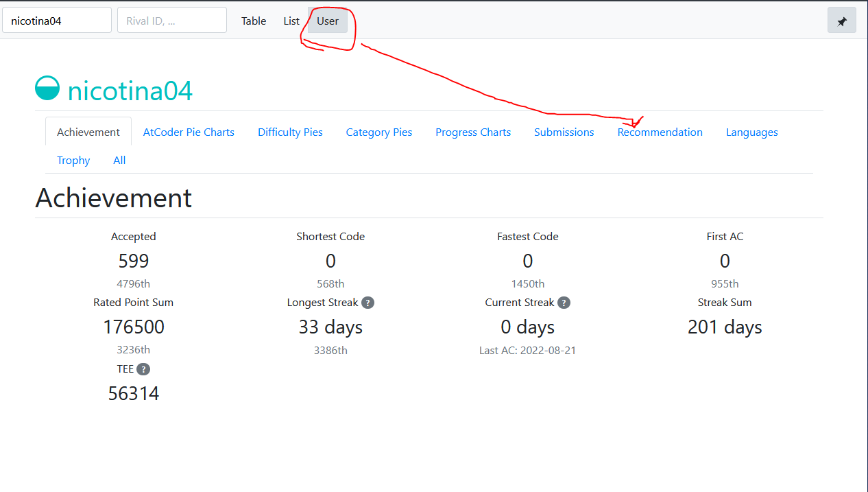Image resolution: width=868 pixels, height=492 pixels.
Task: Click the 955th first AC rank
Action: pyautogui.click(x=725, y=283)
